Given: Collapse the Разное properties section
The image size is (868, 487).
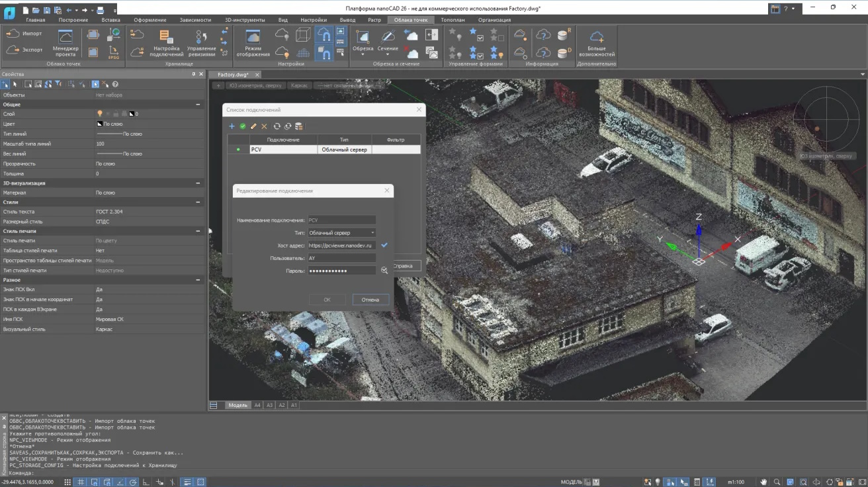Looking at the screenshot, I should pos(198,280).
